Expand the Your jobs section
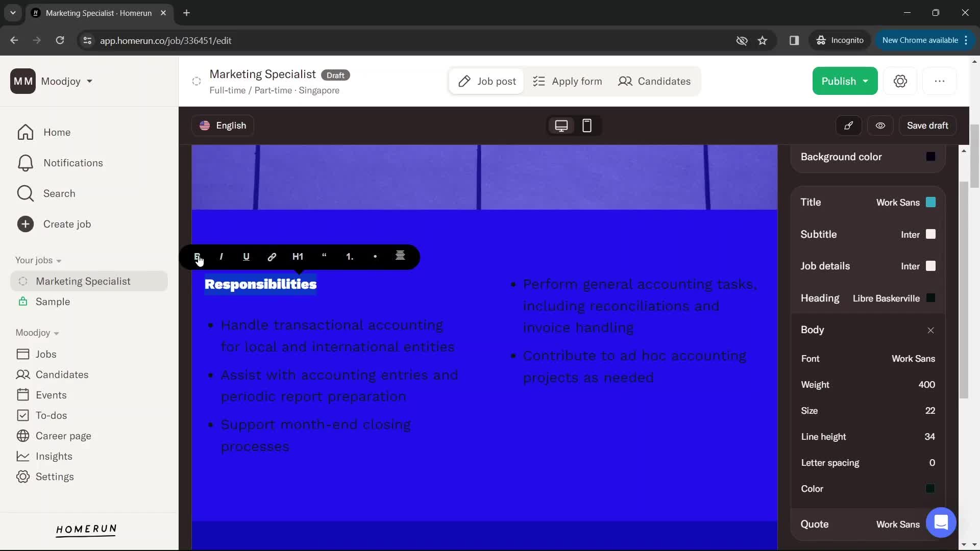 (59, 260)
